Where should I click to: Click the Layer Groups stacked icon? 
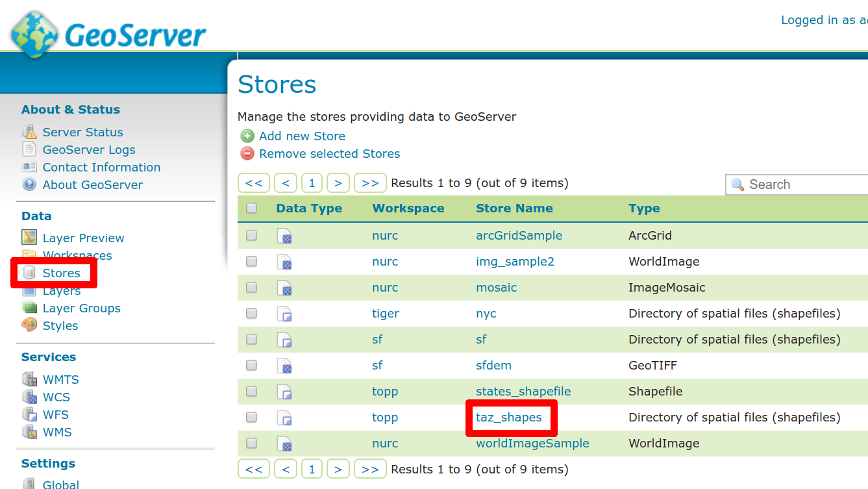pos(29,308)
